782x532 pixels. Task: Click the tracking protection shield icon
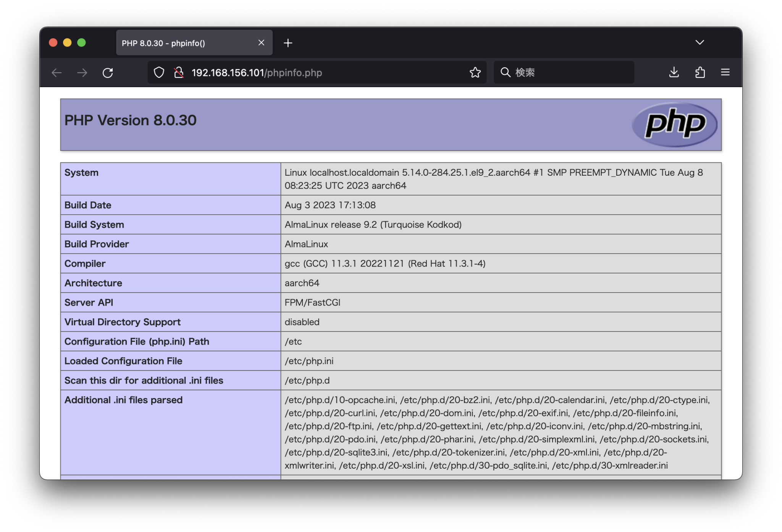pos(159,72)
